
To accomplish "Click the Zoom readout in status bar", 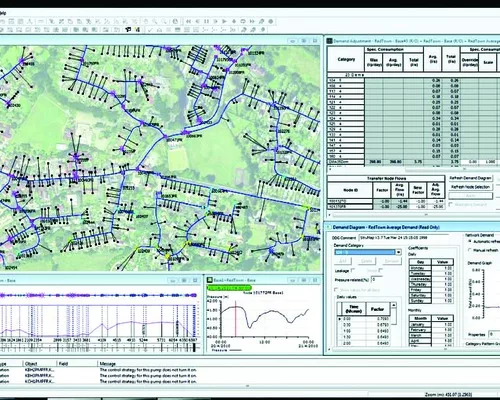I will click(x=448, y=395).
